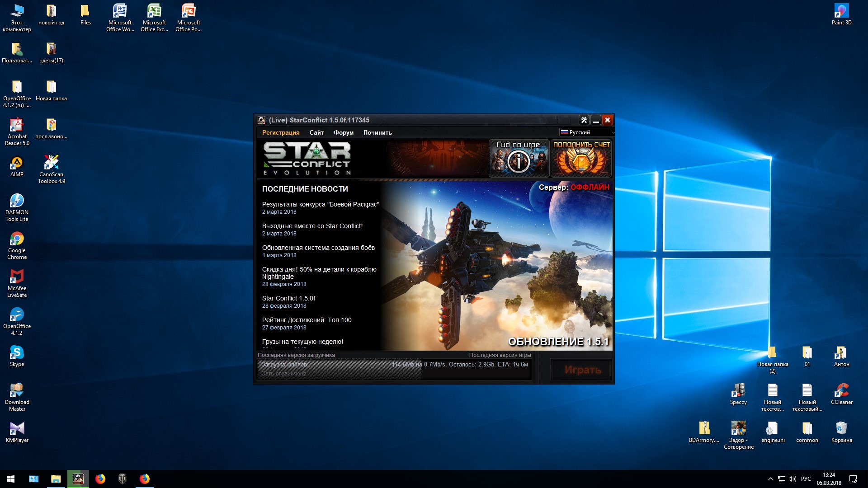Open news Star Conflict 1.5.0f

(x=288, y=298)
